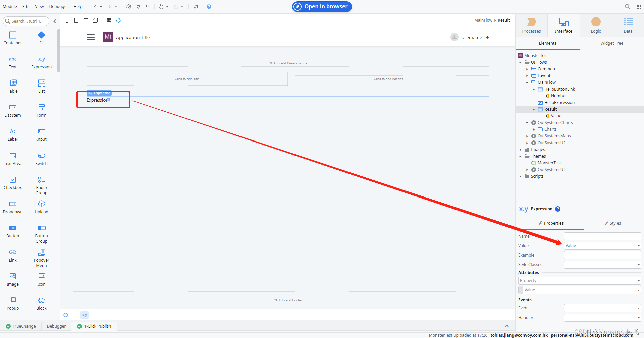This screenshot has width=644, height=338.
Task: Open back navigation history dropdown
Action: click(101, 7)
